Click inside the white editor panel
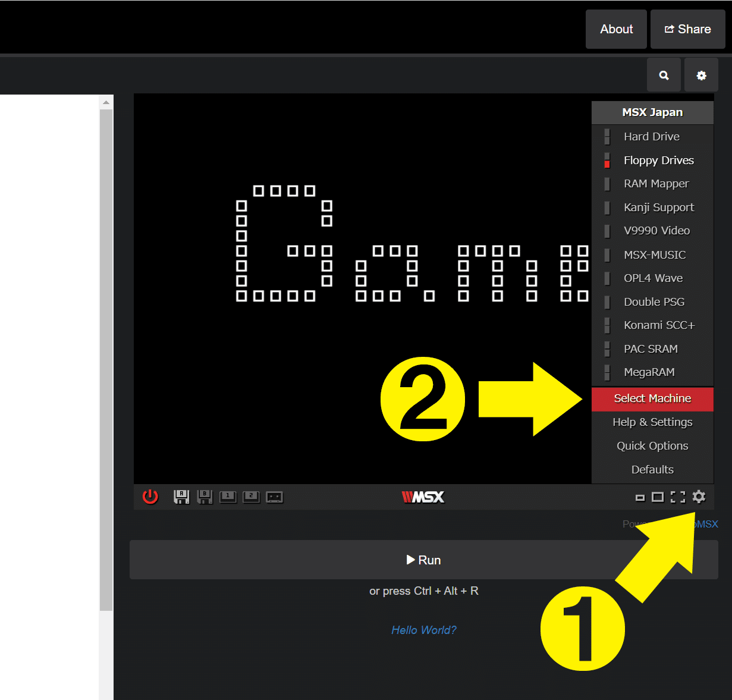This screenshot has width=732, height=700. click(49, 397)
